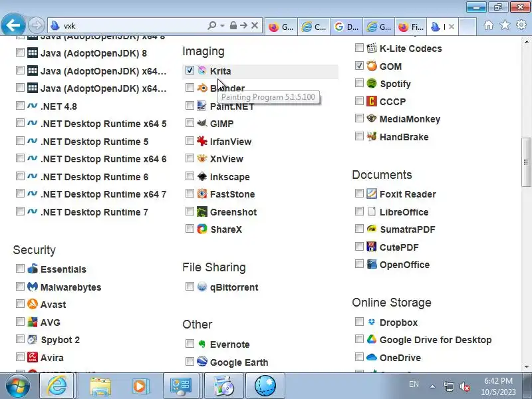Click the XnView icon

coord(202,158)
